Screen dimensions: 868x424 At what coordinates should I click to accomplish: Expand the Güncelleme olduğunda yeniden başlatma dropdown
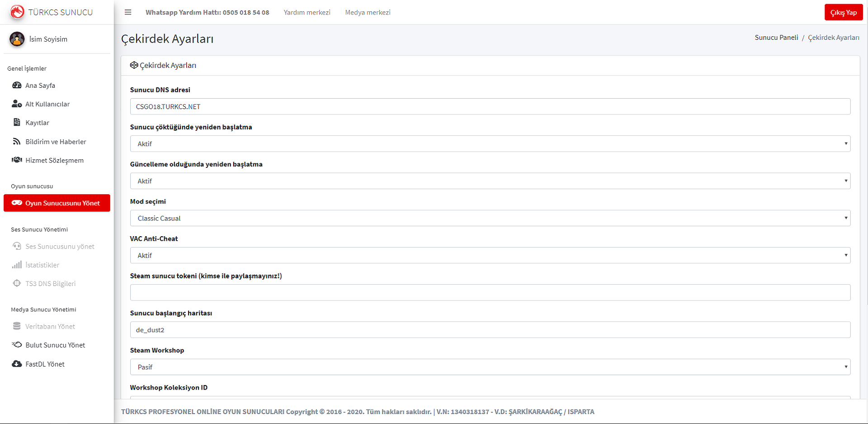[490, 181]
